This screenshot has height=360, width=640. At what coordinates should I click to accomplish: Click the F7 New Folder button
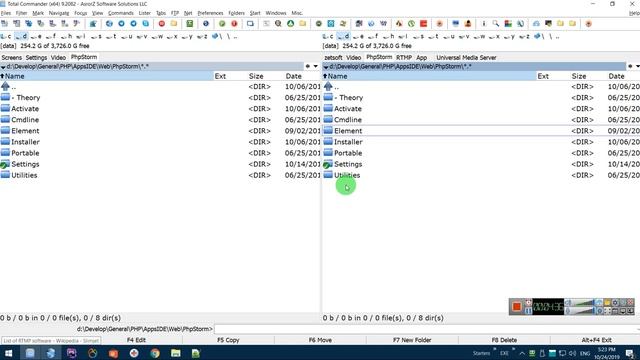pos(412,340)
